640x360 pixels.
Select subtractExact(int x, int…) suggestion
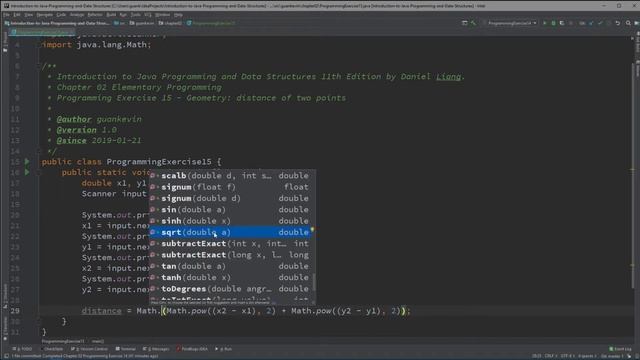(x=231, y=244)
